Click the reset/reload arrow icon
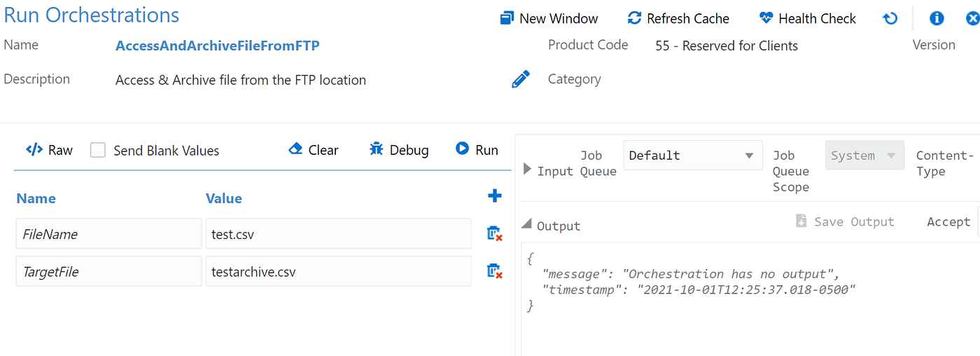Viewport: 980px width, 356px height. (x=890, y=19)
